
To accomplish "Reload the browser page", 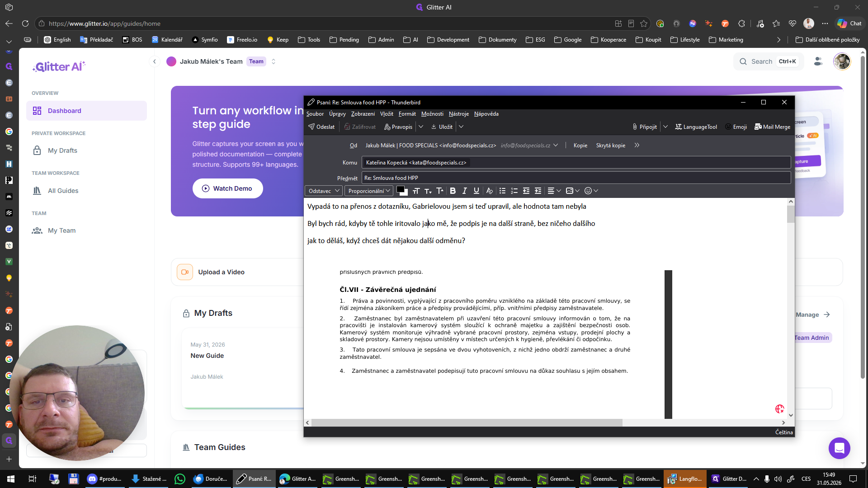I will tap(25, 23).
